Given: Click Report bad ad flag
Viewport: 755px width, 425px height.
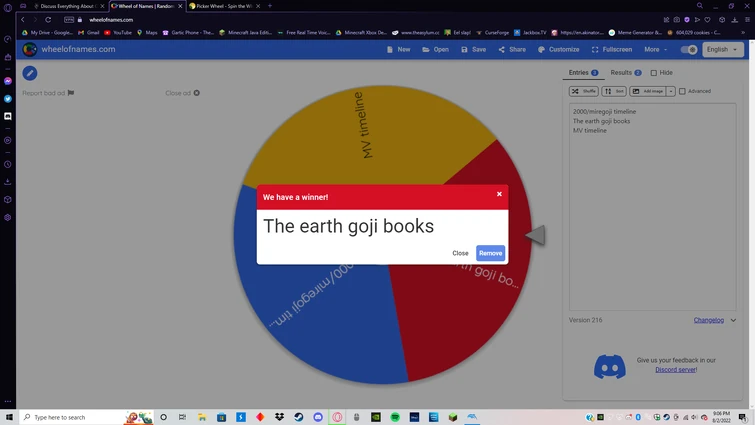Looking at the screenshot, I should [48, 93].
